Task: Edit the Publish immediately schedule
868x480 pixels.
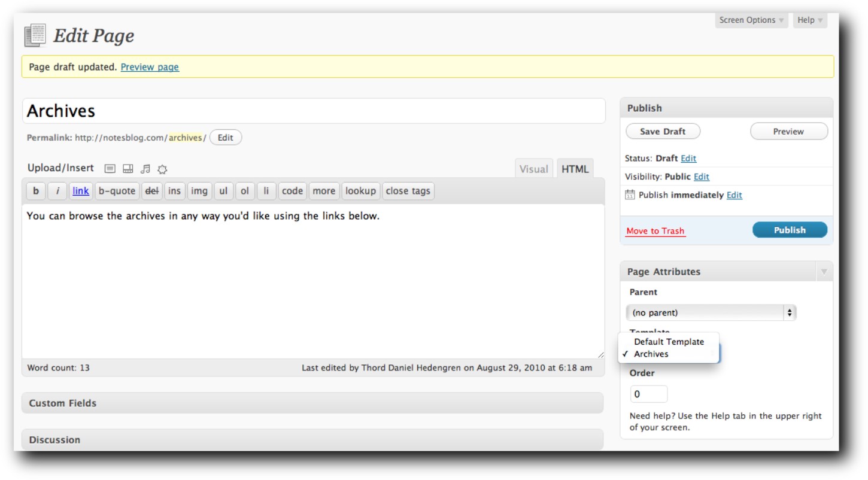Action: (x=735, y=195)
